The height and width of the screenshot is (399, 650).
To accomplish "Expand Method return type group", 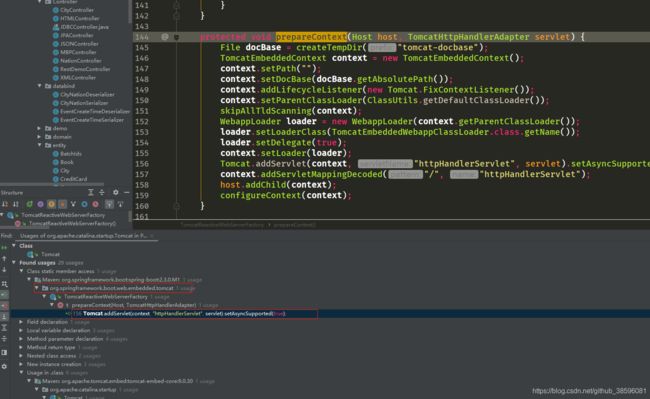I will click(22, 347).
